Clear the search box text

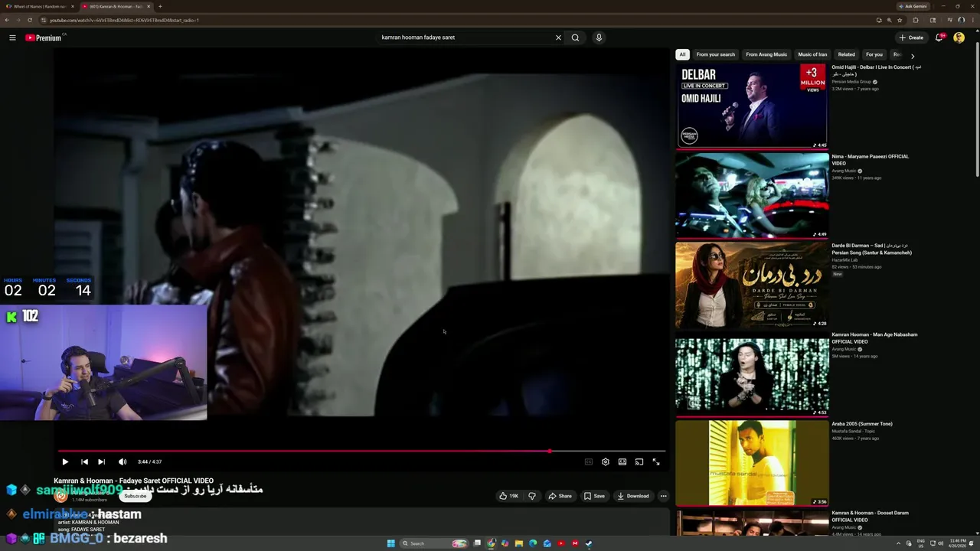558,37
